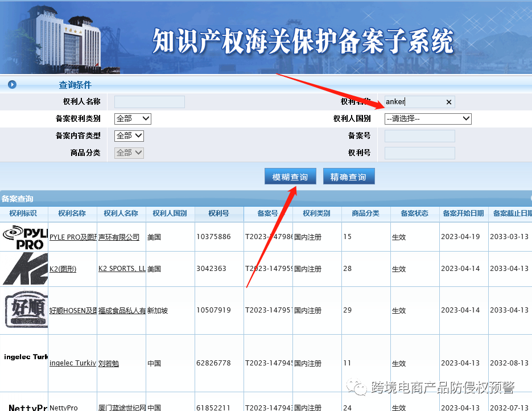Open the 好顺 trademark logo thumbnail
The height and width of the screenshot is (411, 532).
coord(26,310)
